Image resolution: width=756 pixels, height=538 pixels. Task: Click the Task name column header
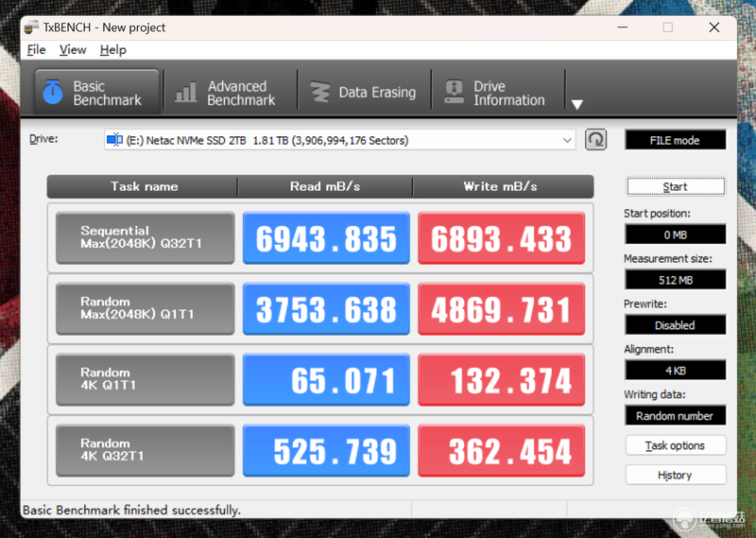pos(143,186)
